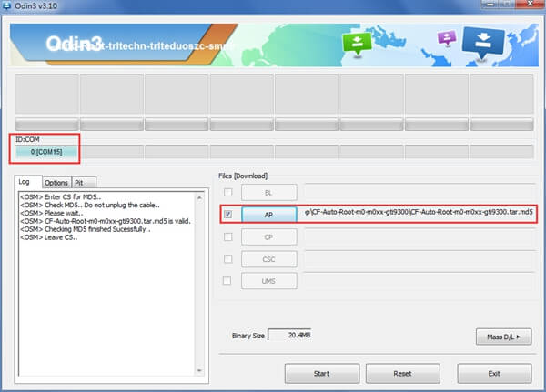Click the ID:COM label
The height and width of the screenshot is (392, 546).
click(27, 139)
